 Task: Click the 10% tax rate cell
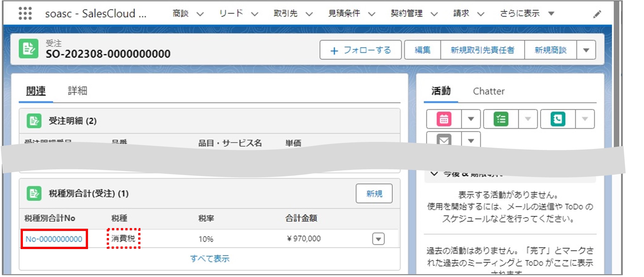206,239
